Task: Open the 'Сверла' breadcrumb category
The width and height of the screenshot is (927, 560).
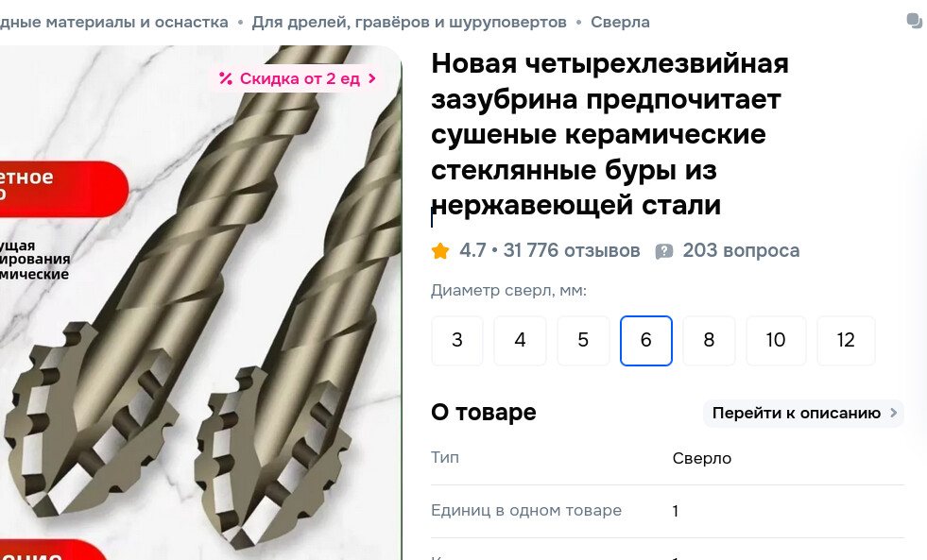Action: [620, 23]
